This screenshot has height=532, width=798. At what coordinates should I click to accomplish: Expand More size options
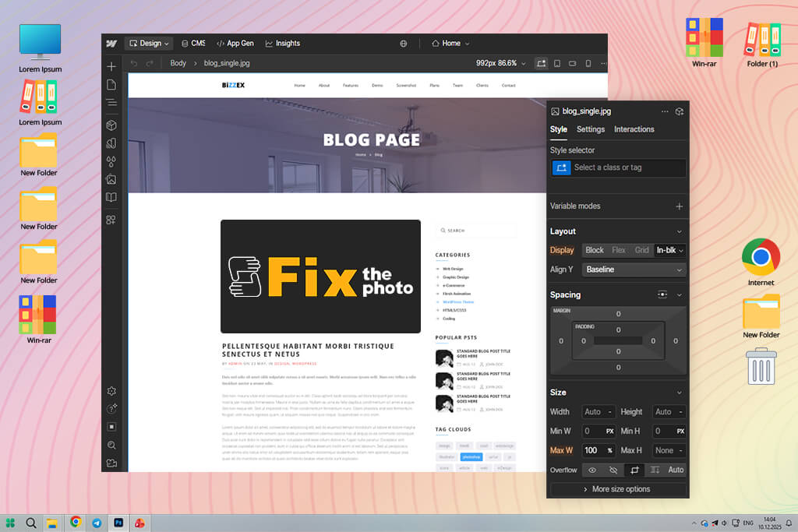[x=618, y=489]
